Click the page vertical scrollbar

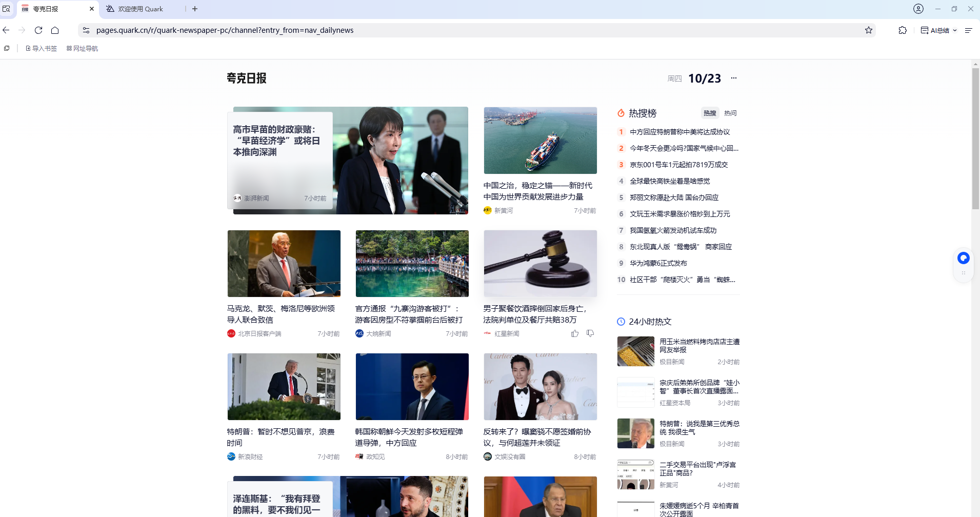click(975, 138)
